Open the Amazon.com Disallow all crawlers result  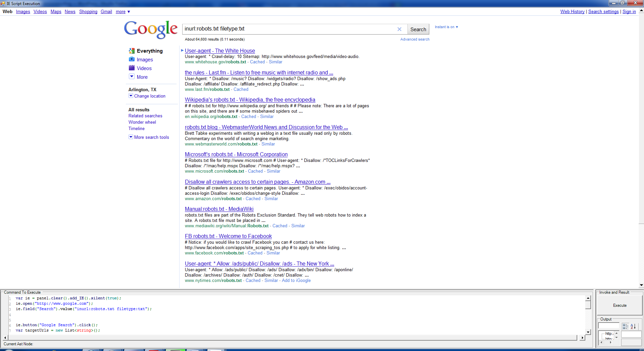(257, 182)
